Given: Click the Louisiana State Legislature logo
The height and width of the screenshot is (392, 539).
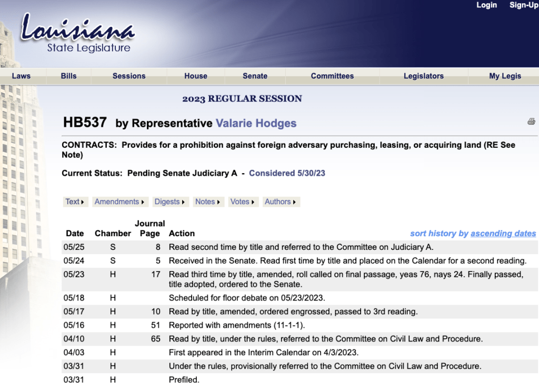Looking at the screenshot, I should coord(77,34).
